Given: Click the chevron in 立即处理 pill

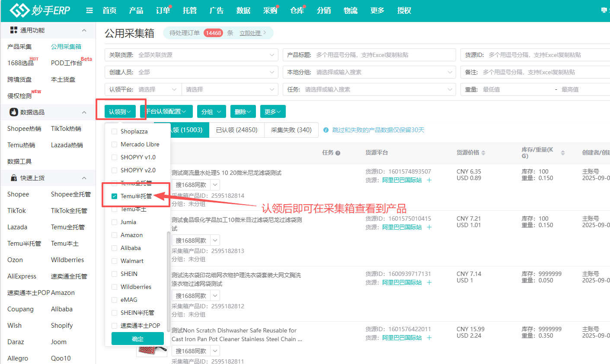Looking at the screenshot, I should pyautogui.click(x=265, y=33).
